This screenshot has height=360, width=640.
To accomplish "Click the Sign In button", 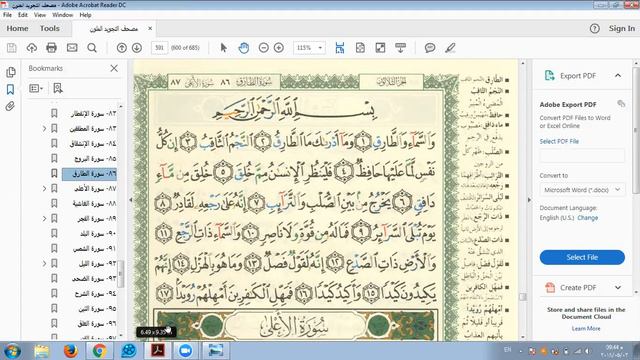I will (622, 29).
